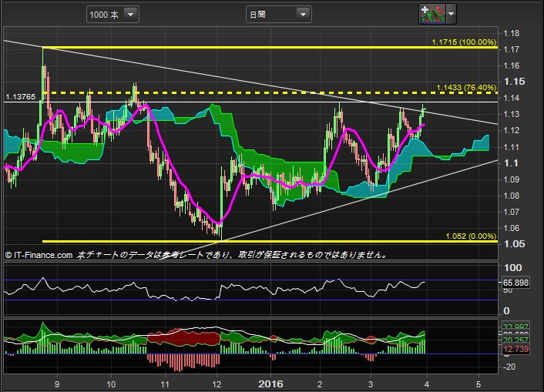544x392 pixels.
Task: Click the RSI value 65.898 label
Action: pyautogui.click(x=515, y=283)
